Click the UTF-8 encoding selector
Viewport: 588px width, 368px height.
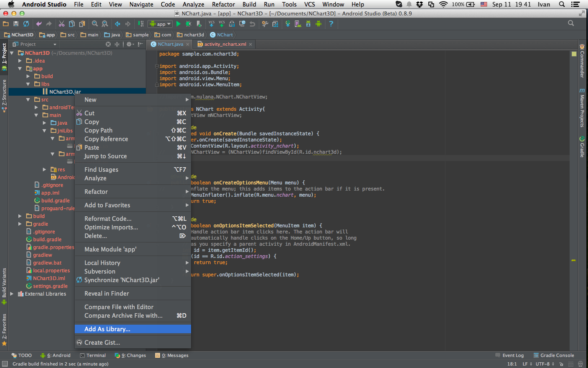[545, 364]
